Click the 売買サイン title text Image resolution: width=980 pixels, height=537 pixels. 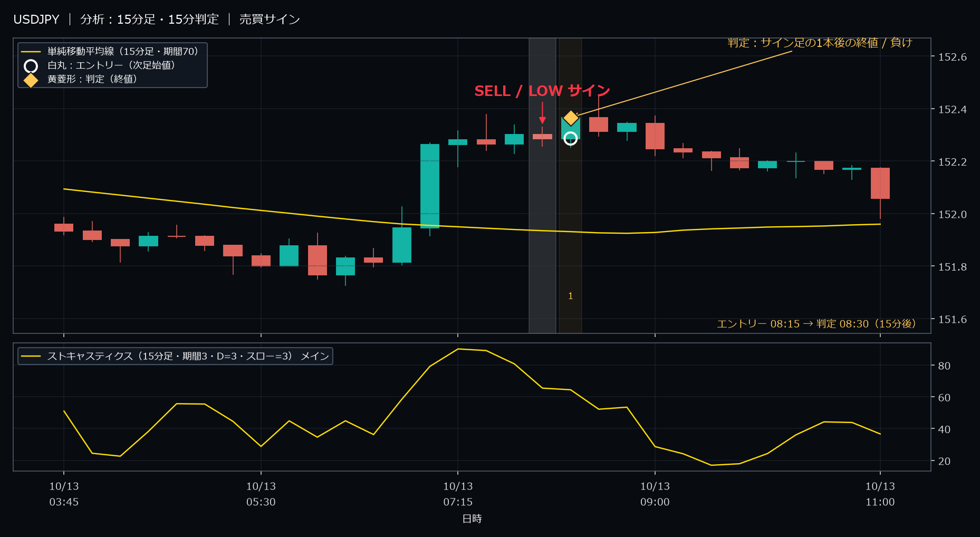point(270,20)
